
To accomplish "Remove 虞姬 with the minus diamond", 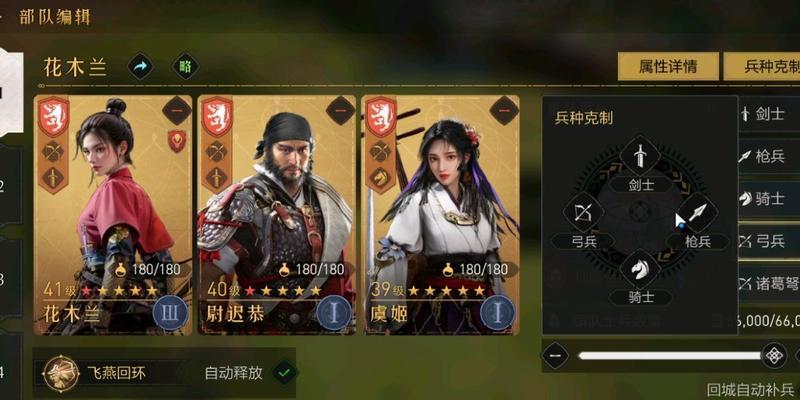I will pyautogui.click(x=504, y=110).
